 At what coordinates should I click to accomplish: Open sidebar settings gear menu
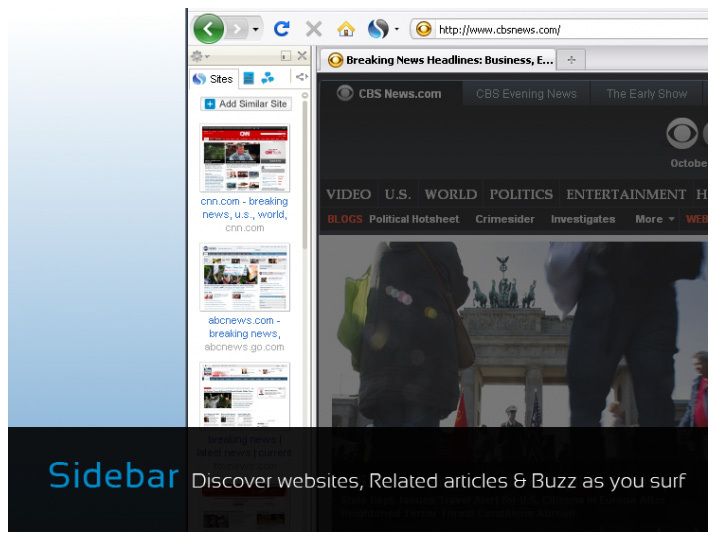pos(200,56)
